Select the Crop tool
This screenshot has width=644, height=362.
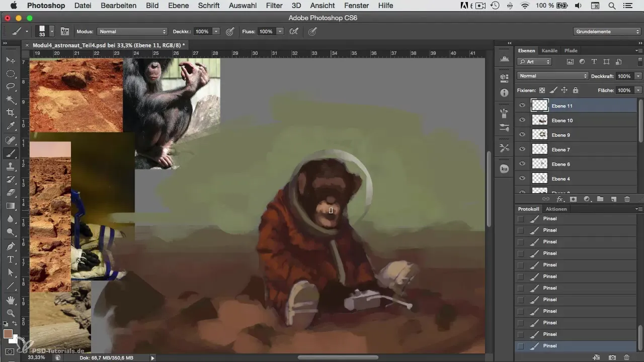[10, 113]
